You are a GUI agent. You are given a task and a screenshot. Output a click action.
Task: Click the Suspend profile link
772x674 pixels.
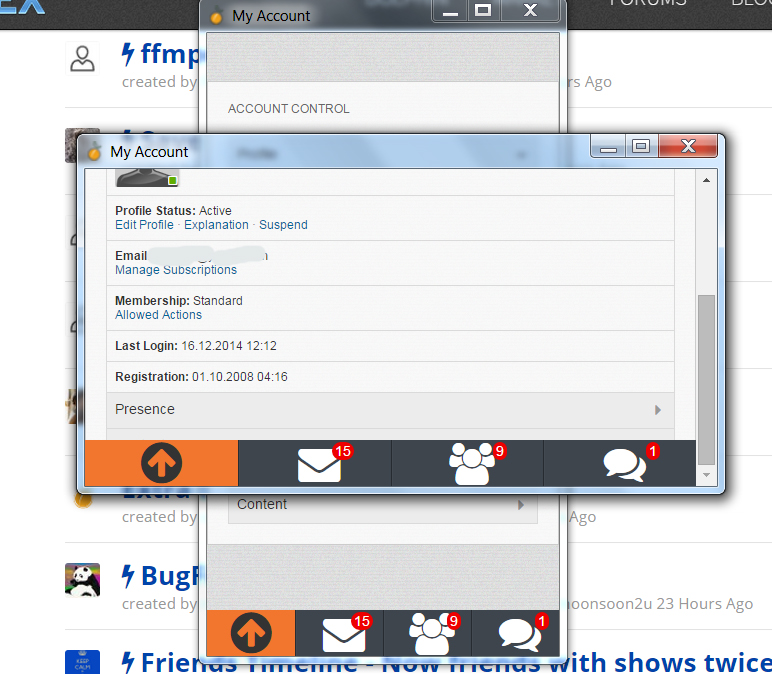(283, 225)
